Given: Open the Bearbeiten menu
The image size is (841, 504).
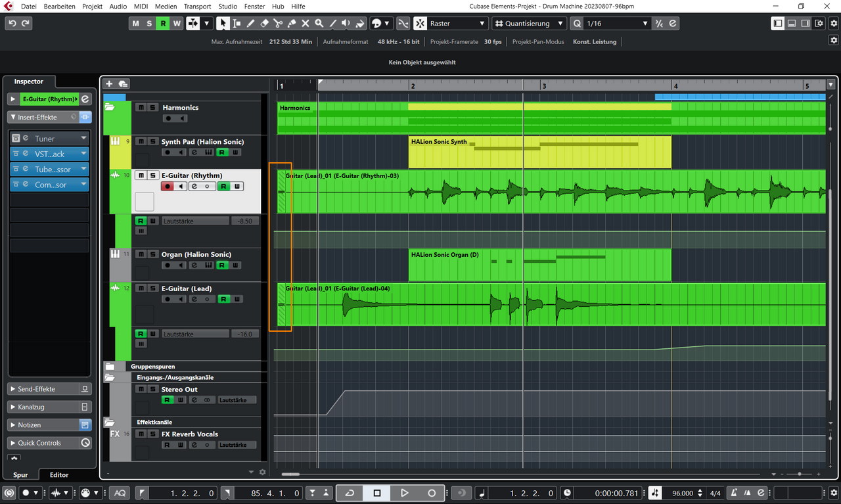Looking at the screenshot, I should [60, 6].
